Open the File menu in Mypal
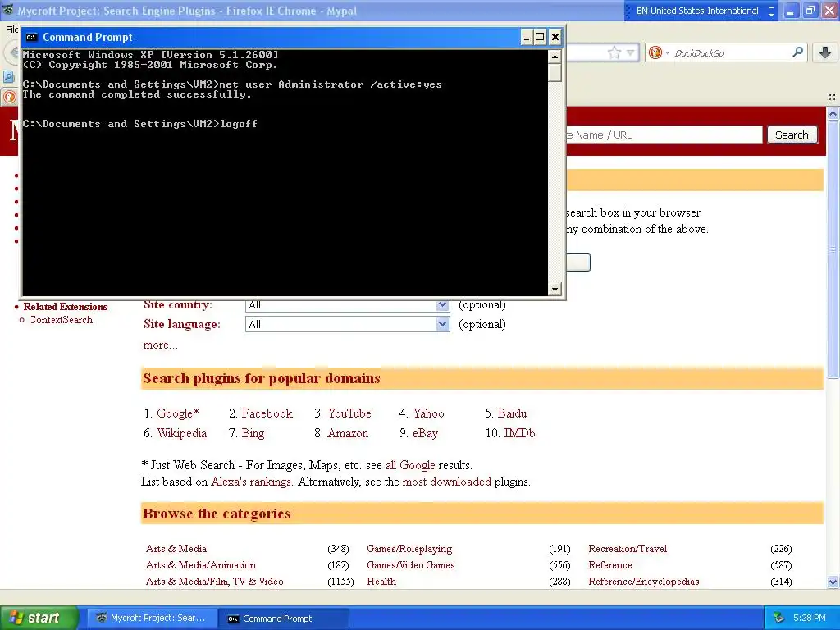840x630 pixels. pos(11,30)
